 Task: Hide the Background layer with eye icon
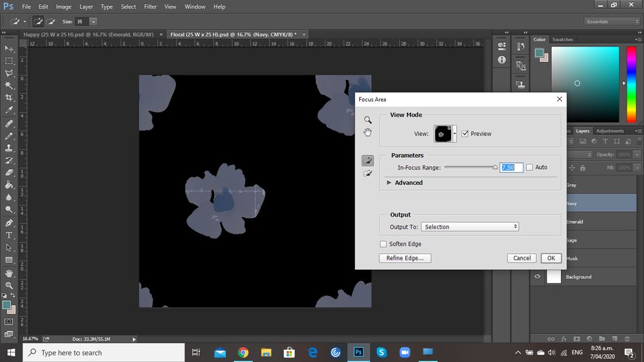(x=537, y=276)
